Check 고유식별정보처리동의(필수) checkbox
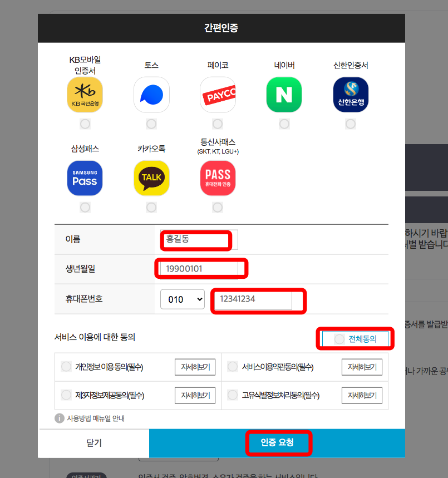This screenshot has width=448, height=478. (x=233, y=395)
